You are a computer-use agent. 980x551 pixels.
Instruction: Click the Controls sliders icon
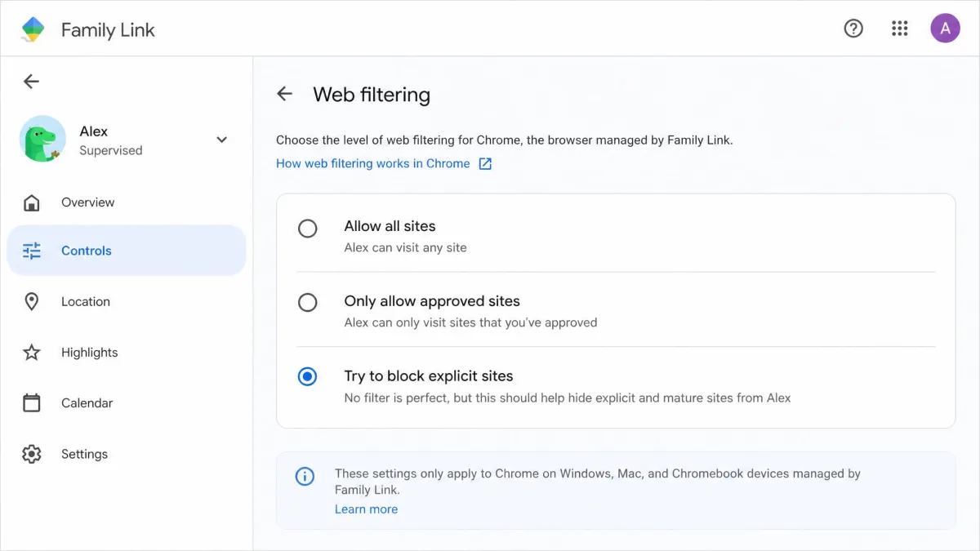(31, 251)
